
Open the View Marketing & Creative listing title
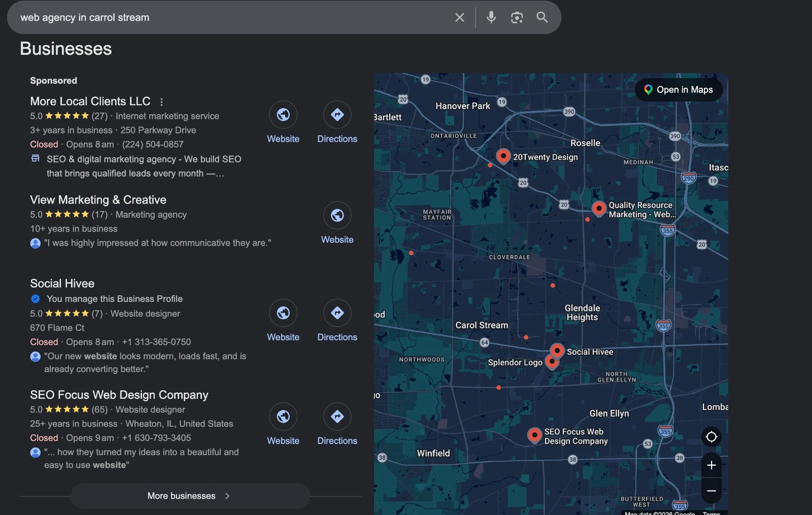tap(98, 200)
